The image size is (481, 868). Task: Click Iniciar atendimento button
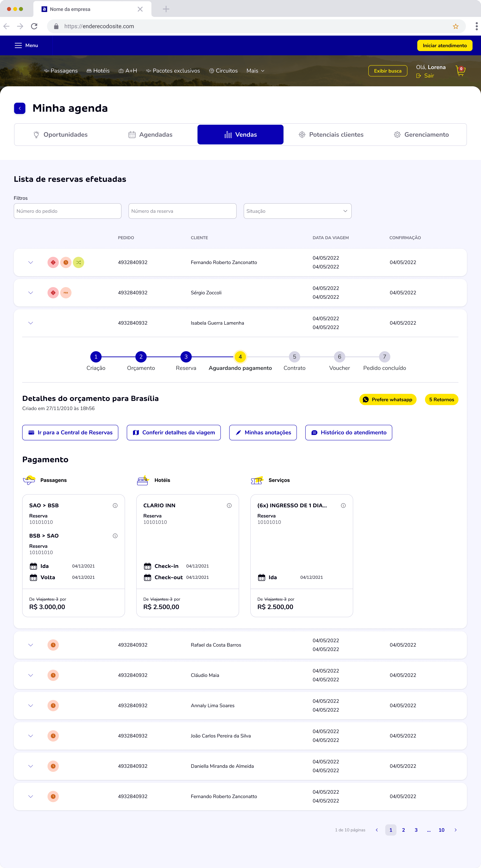coord(444,45)
